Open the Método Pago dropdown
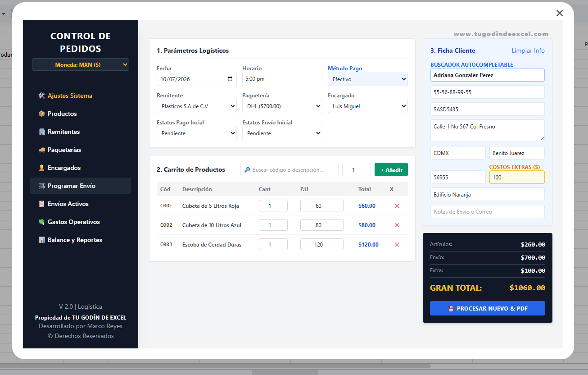Screen dimensions: 588x375 click(368, 79)
